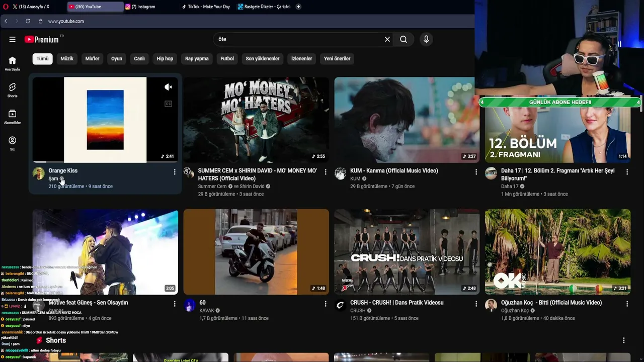Toggle captions on the Orange Kiss preview

pos(169,104)
